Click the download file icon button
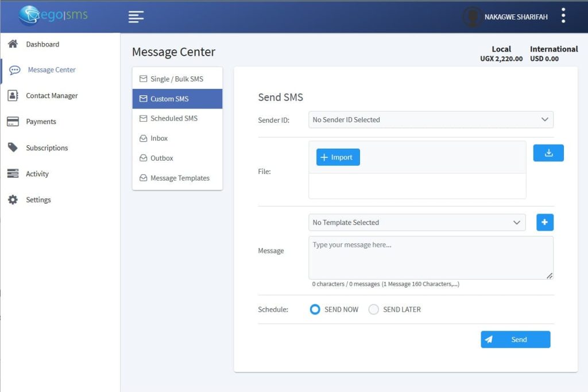 tap(548, 153)
